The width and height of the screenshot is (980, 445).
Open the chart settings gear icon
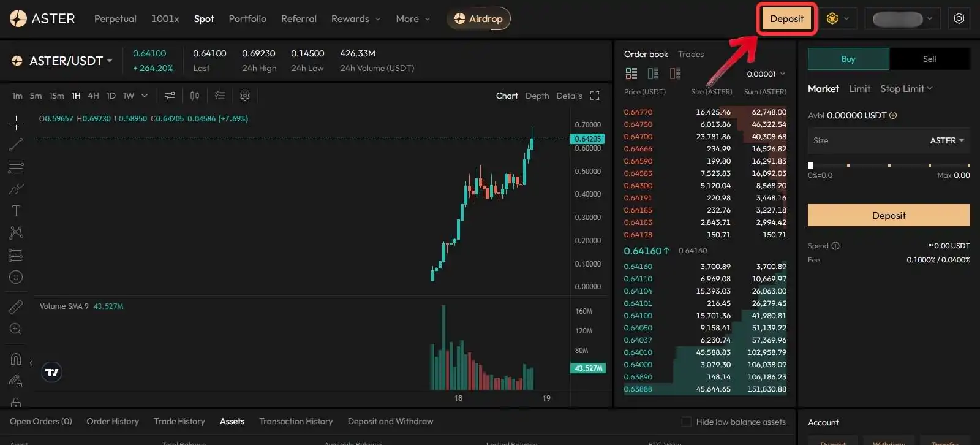[245, 96]
